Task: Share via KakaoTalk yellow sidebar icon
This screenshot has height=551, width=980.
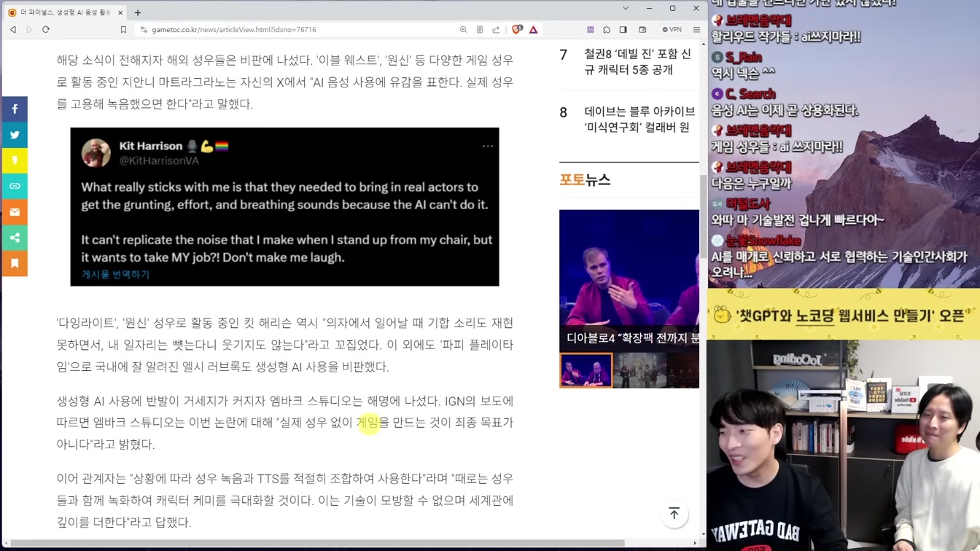Action: pyautogui.click(x=15, y=160)
